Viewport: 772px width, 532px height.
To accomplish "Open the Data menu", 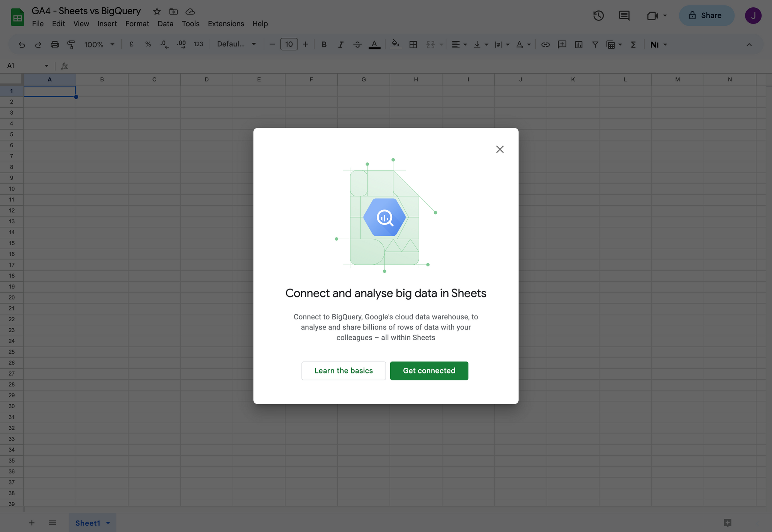I will pos(166,24).
